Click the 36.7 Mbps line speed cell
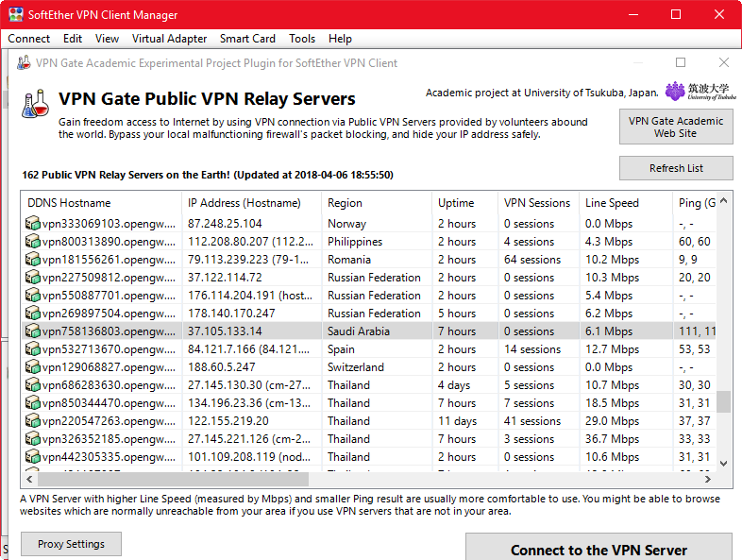The width and height of the screenshot is (742, 560). pyautogui.click(x=612, y=439)
